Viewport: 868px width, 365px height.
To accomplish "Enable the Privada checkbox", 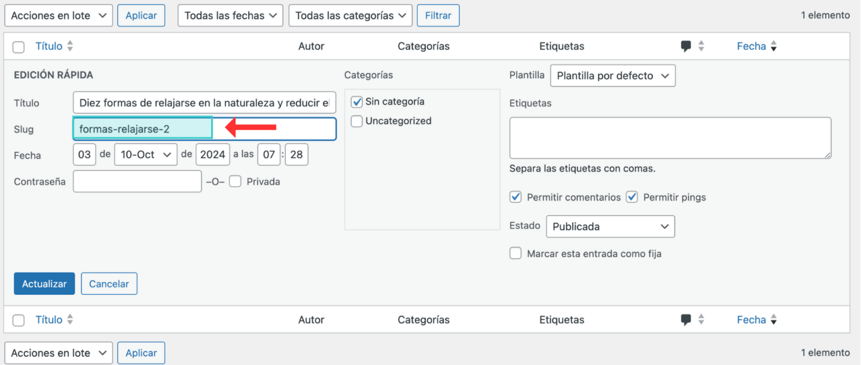I will point(235,181).
